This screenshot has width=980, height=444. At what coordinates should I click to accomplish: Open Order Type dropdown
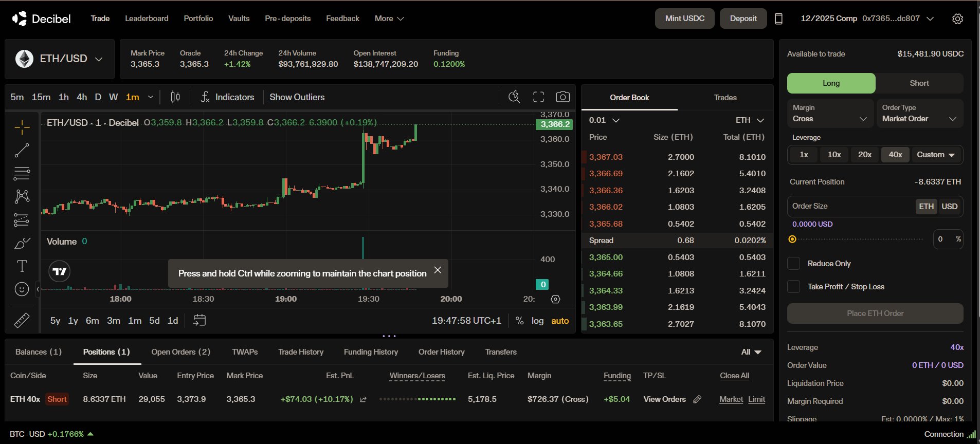(x=919, y=113)
